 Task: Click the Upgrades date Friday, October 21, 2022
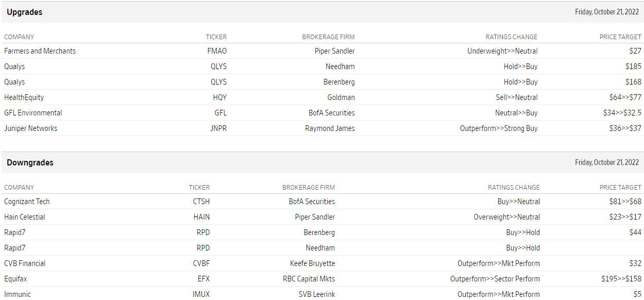point(607,12)
